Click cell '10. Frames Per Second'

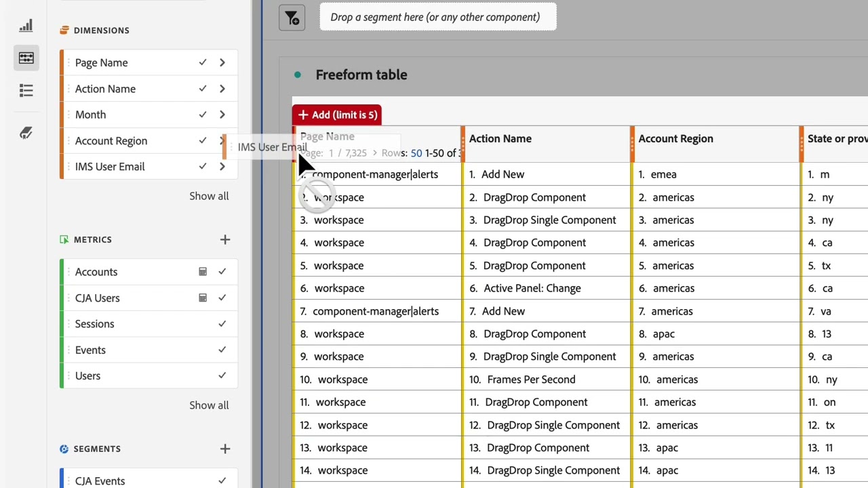coord(546,380)
